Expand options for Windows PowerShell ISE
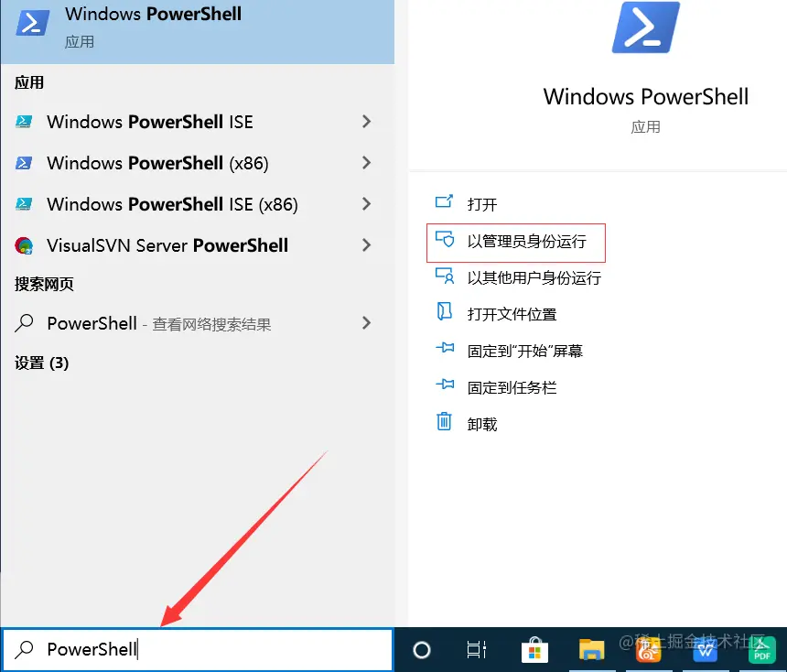This screenshot has height=672, width=787. click(x=367, y=122)
